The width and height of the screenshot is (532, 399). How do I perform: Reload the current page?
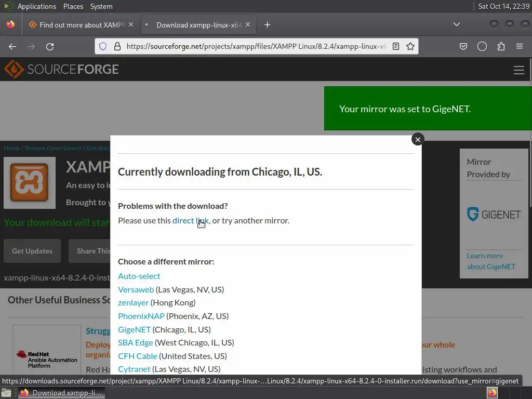50,46
